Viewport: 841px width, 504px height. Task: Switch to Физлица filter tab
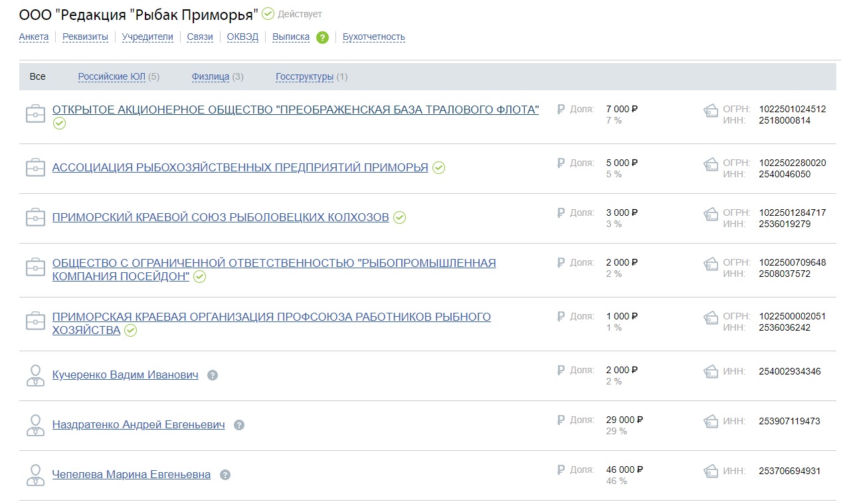coord(210,76)
